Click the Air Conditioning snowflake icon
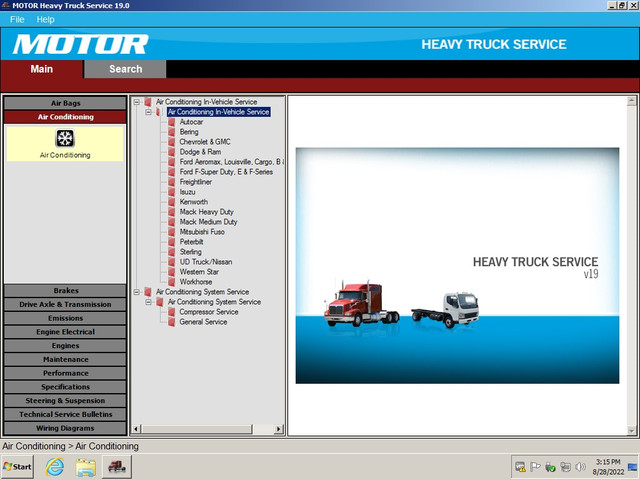 (65, 138)
